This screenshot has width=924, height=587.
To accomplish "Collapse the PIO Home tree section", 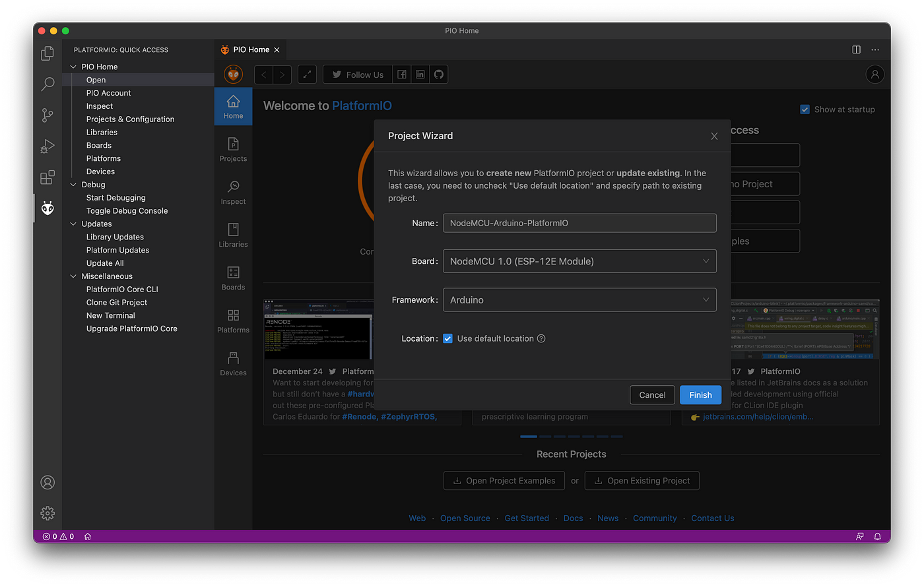I will click(73, 67).
